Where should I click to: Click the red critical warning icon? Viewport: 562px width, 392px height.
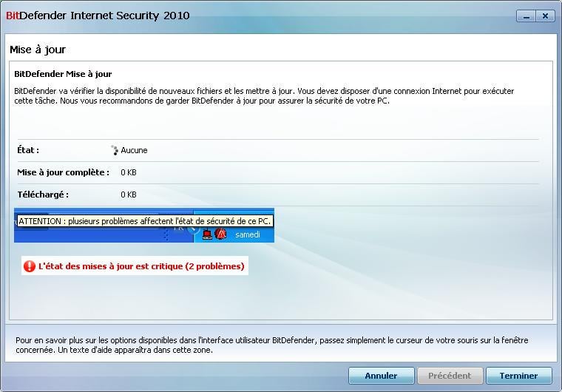tap(29, 266)
